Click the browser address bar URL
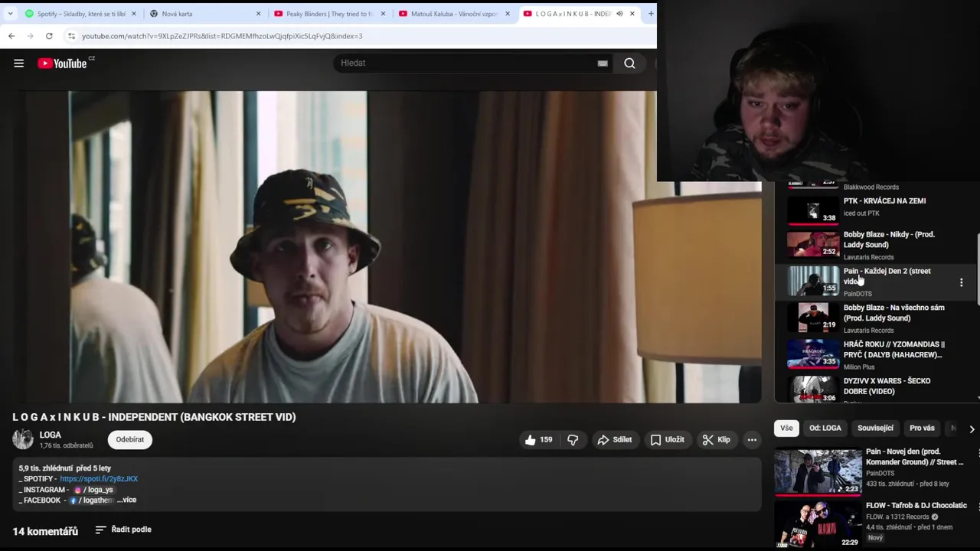Image resolution: width=980 pixels, height=551 pixels. pyautogui.click(x=222, y=36)
